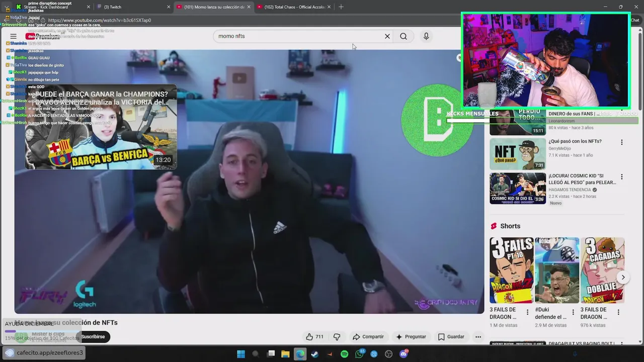Open Task View on taskbar
The image size is (644, 362).
coord(271,354)
